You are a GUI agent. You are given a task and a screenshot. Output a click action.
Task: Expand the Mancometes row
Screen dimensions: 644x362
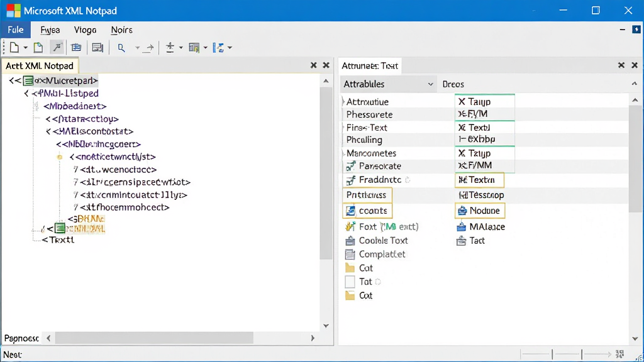(x=343, y=153)
